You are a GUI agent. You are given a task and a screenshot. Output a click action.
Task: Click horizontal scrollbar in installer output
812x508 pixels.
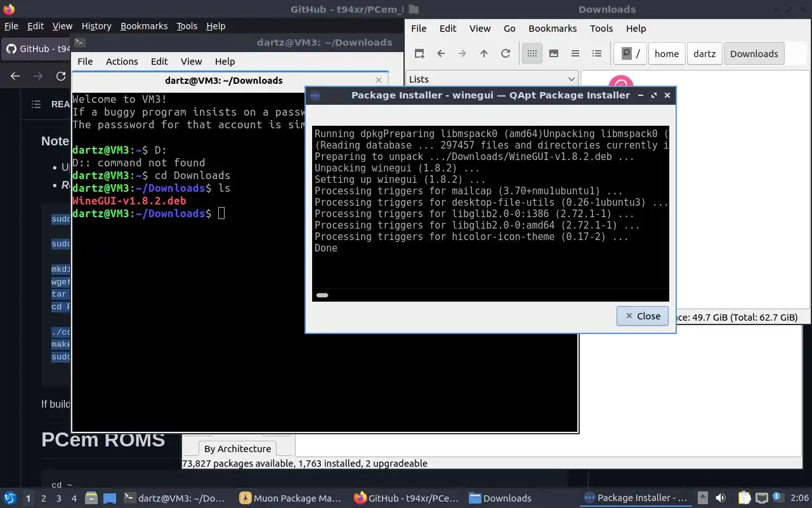322,295
